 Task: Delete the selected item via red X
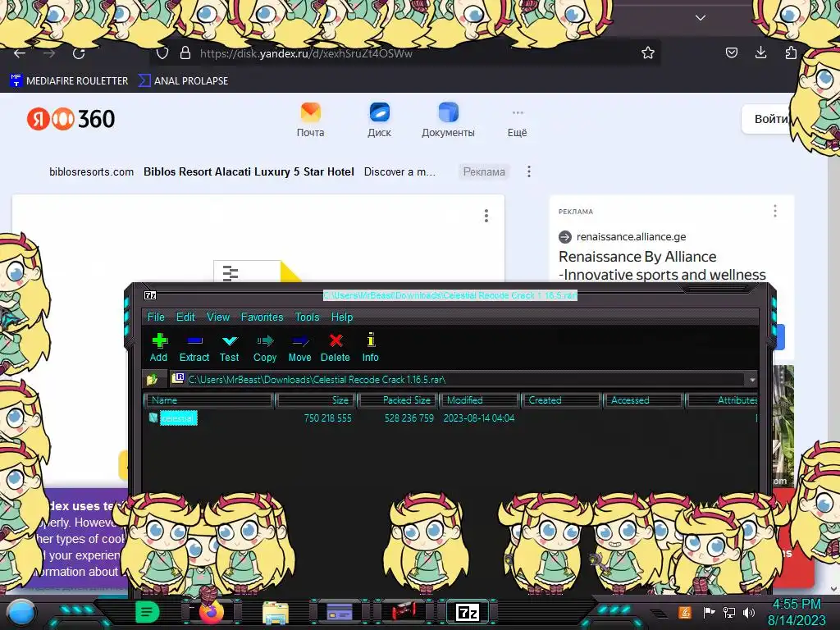[x=336, y=347]
